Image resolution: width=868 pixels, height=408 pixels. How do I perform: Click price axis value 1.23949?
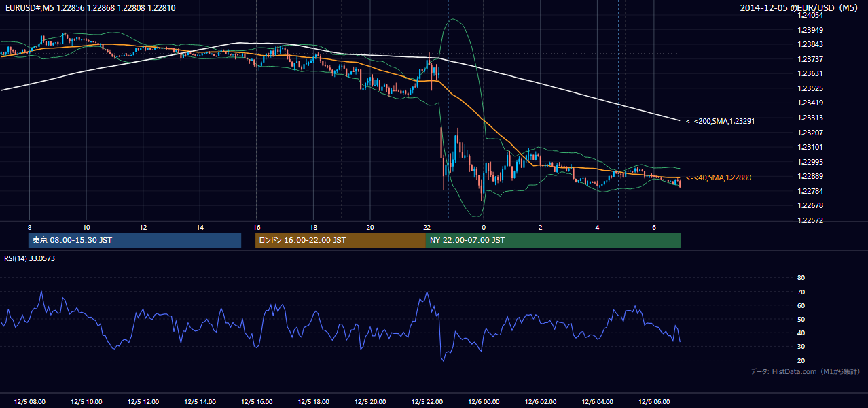coord(812,30)
